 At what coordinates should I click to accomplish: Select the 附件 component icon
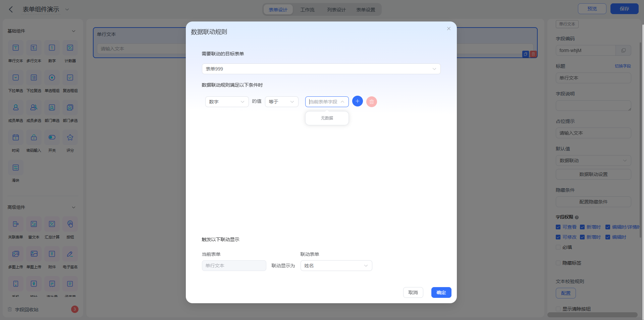[52, 254]
